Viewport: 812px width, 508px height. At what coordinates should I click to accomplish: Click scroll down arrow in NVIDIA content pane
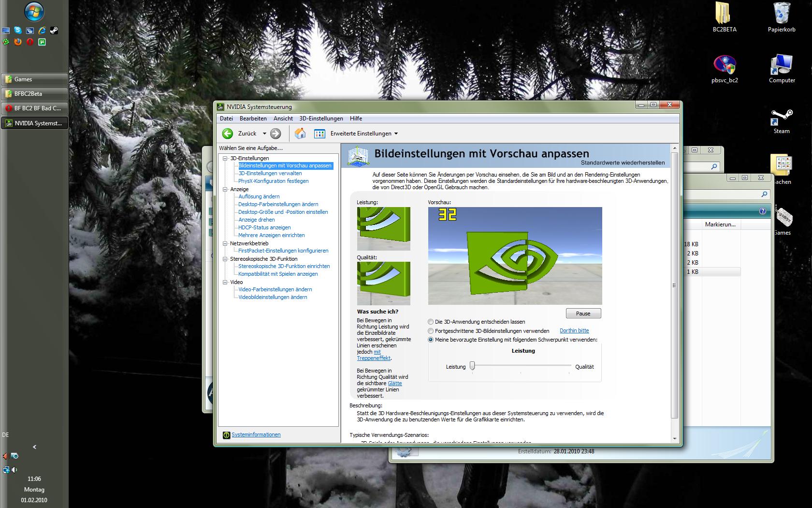pyautogui.click(x=675, y=438)
